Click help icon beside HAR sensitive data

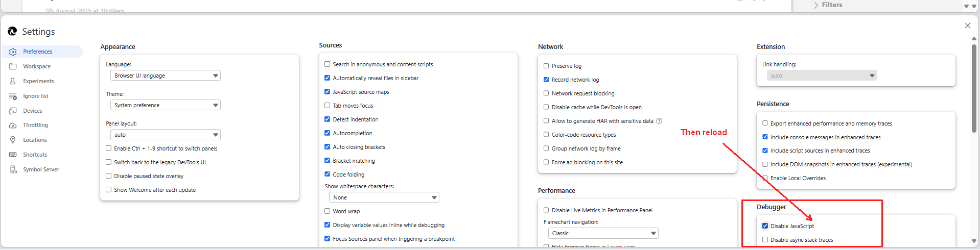coord(659,121)
